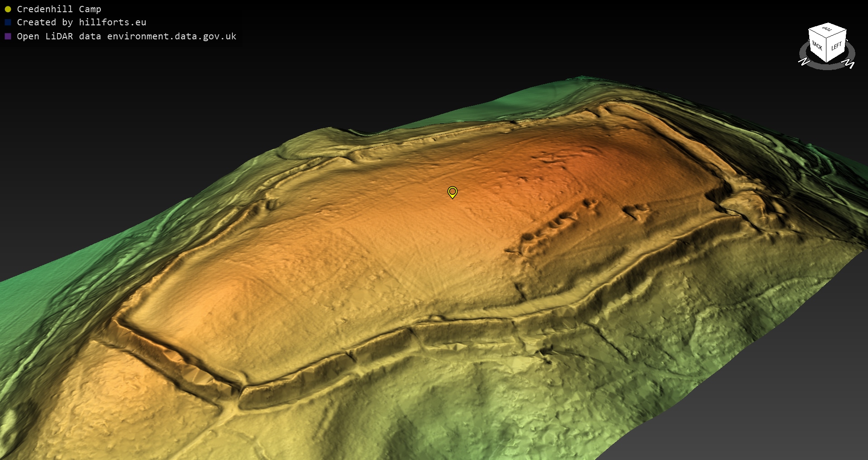Click the cube edge between TOP and LEFT
The image size is (868, 460).
click(837, 34)
